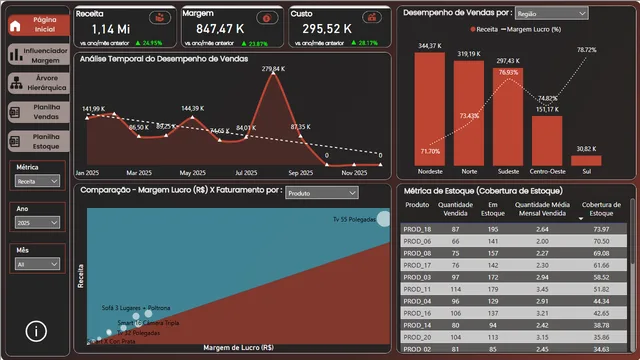Click the Centro-Oeste bar in the chart
This screenshot has height=360, width=640.
click(x=547, y=141)
